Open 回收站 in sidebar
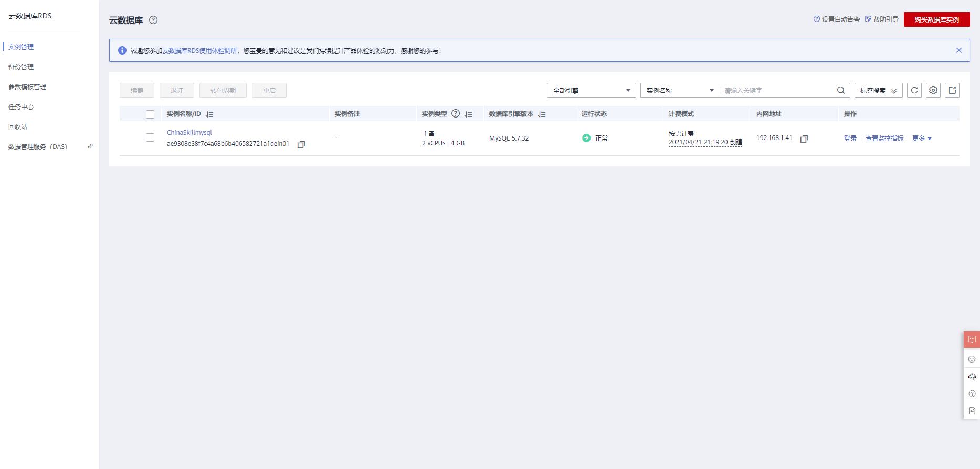The width and height of the screenshot is (980, 469). (x=18, y=126)
